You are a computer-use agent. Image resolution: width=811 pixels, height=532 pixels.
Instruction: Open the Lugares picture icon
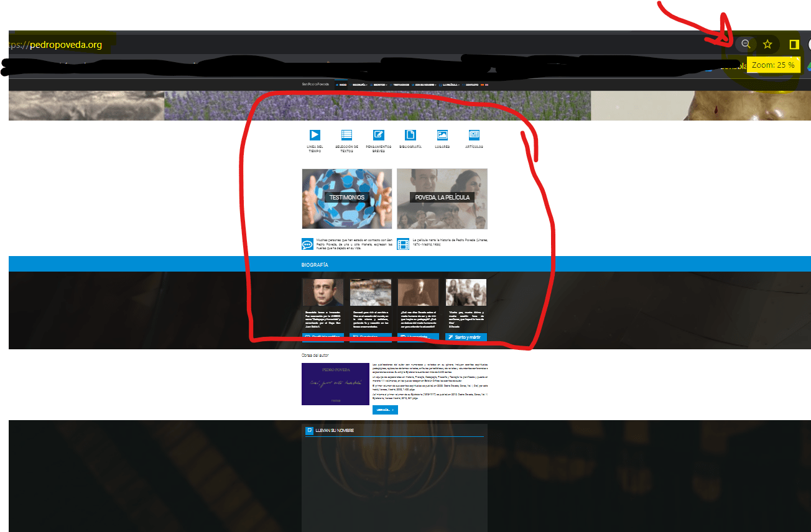(x=442, y=135)
